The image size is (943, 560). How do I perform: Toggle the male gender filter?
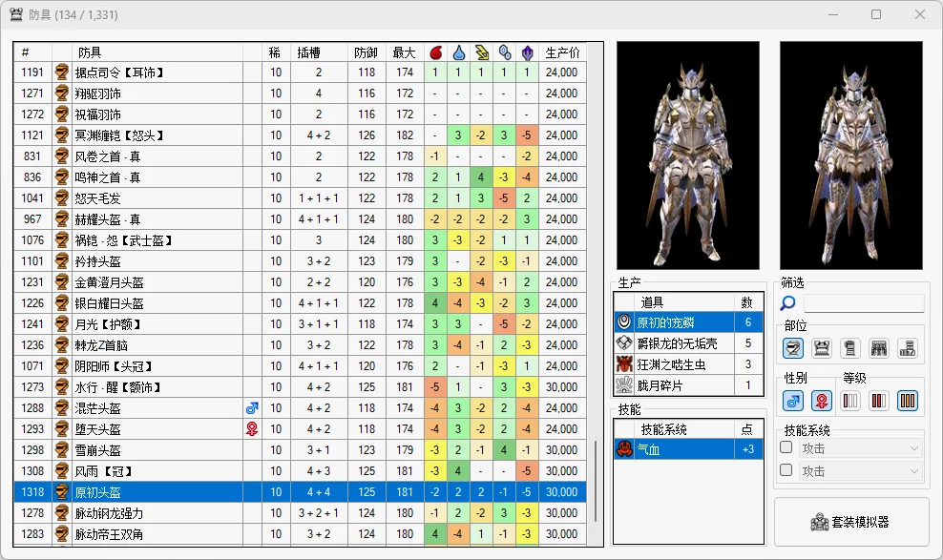pyautogui.click(x=792, y=401)
